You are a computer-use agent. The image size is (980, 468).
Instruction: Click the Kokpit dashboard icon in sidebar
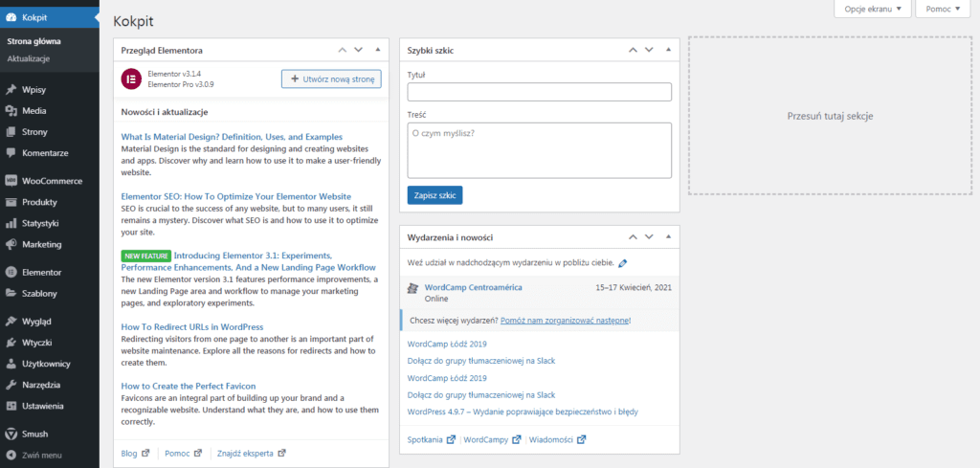(11, 17)
